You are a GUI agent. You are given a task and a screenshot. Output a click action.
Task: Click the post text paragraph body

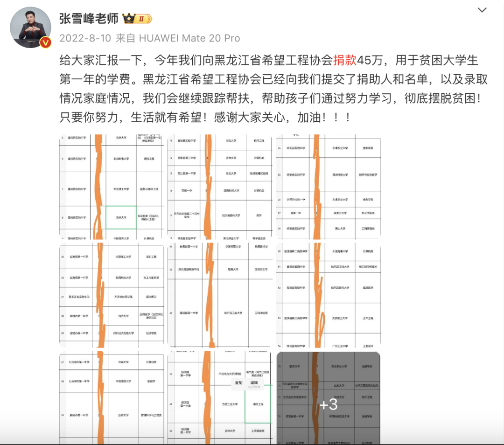click(x=273, y=89)
